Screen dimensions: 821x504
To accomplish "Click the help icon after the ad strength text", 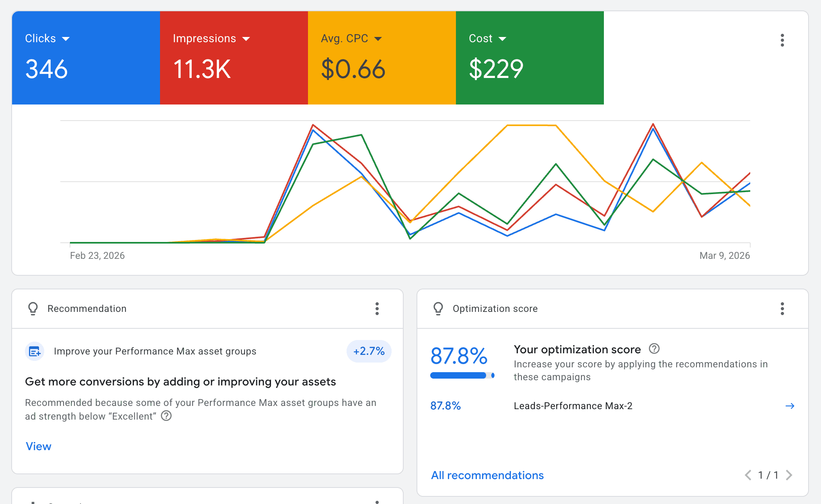I will [x=166, y=416].
